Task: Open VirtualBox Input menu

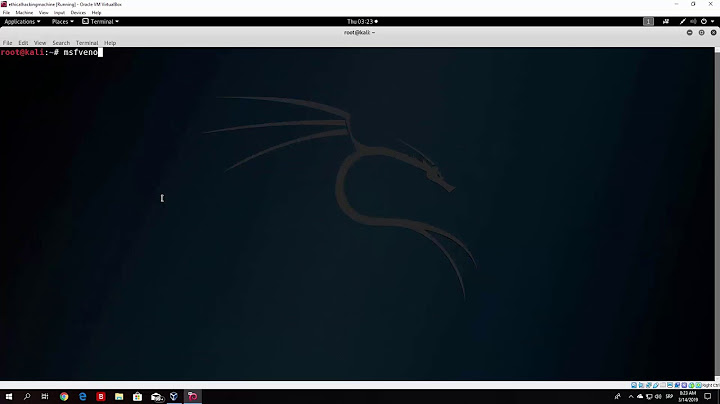Action: pyautogui.click(x=59, y=13)
